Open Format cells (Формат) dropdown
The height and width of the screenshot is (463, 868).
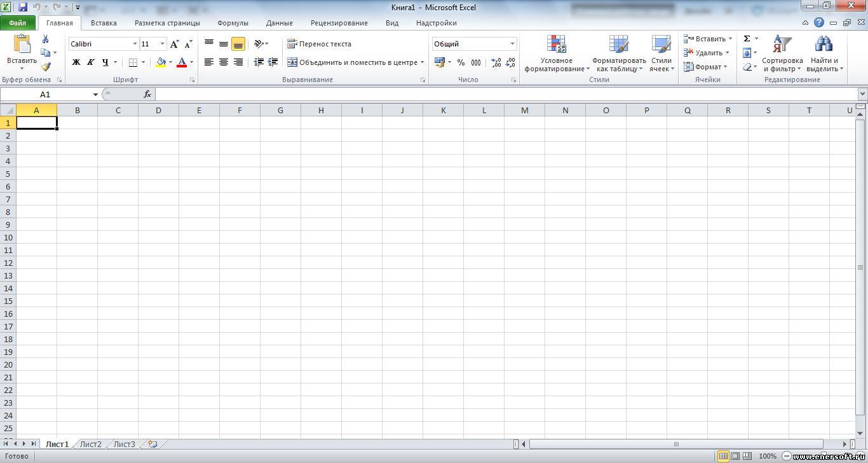(705, 67)
